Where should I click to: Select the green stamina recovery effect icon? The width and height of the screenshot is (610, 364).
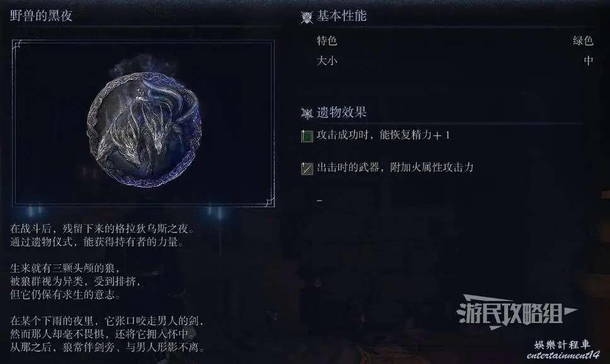pyautogui.click(x=307, y=136)
